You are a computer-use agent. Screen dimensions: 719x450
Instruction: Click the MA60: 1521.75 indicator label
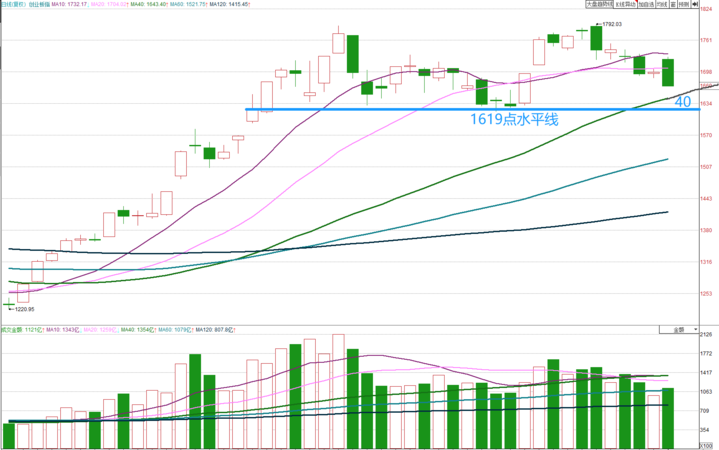point(188,4)
